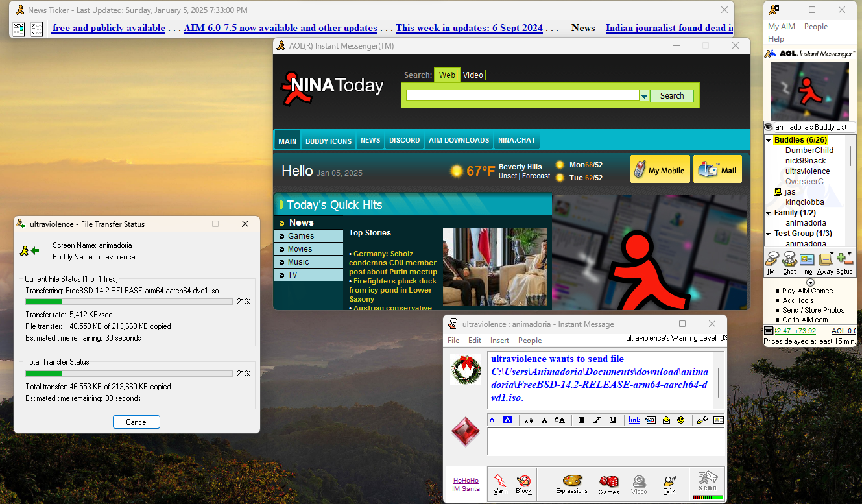Open HoHoHo IM Santa link
Viewport: 862px width, 504px height.
[x=466, y=485]
